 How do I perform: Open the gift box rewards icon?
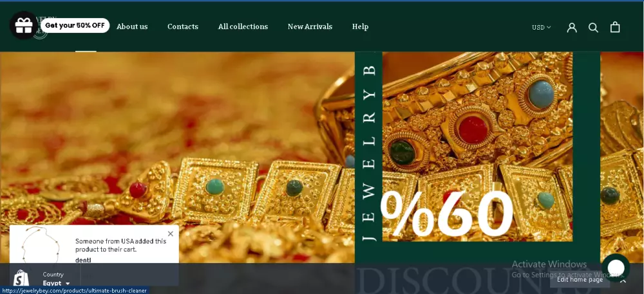tap(24, 26)
